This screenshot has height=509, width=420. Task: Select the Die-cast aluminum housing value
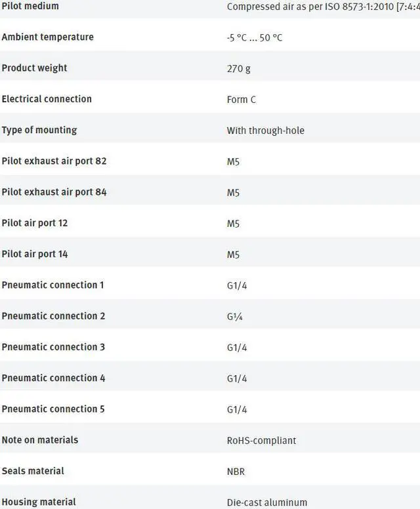266,502
